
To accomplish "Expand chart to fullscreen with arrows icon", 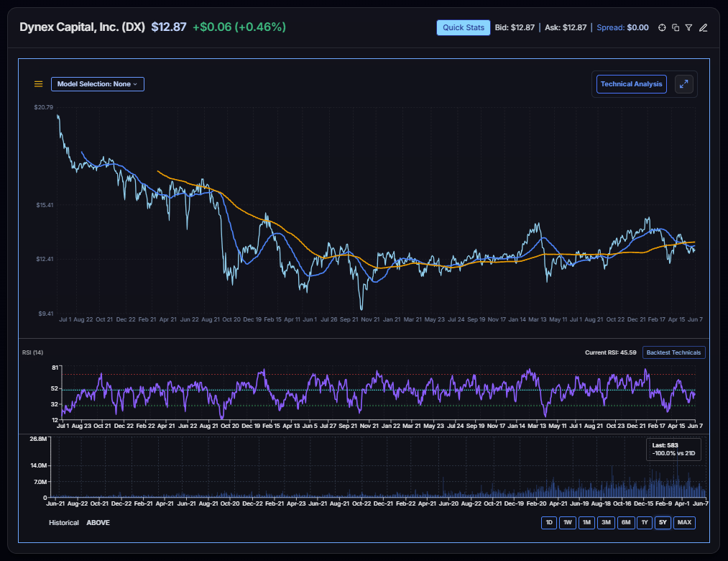I will [684, 84].
